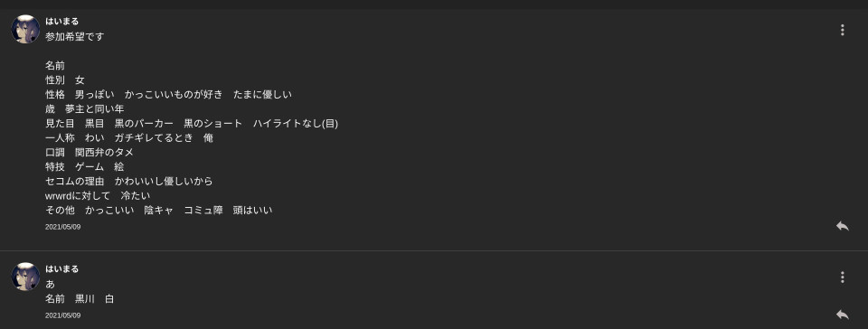Click the wrwrdに対して 冷たい line
Screen dimensions: 868x329
click(98, 196)
